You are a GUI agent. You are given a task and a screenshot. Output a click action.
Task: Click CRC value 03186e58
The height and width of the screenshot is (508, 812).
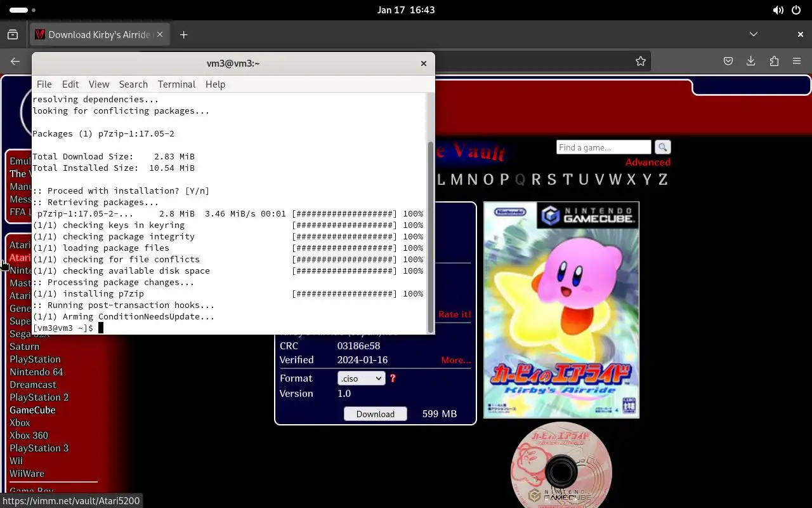point(358,346)
